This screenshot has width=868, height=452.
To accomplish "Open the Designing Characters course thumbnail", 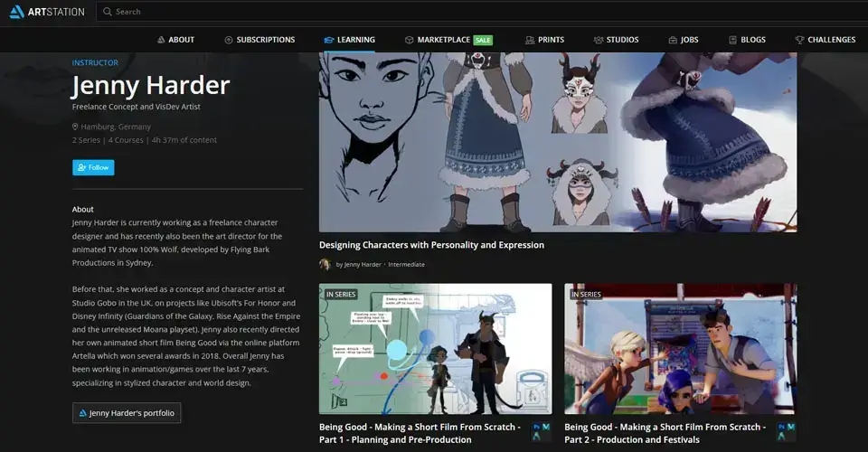I will point(558,142).
